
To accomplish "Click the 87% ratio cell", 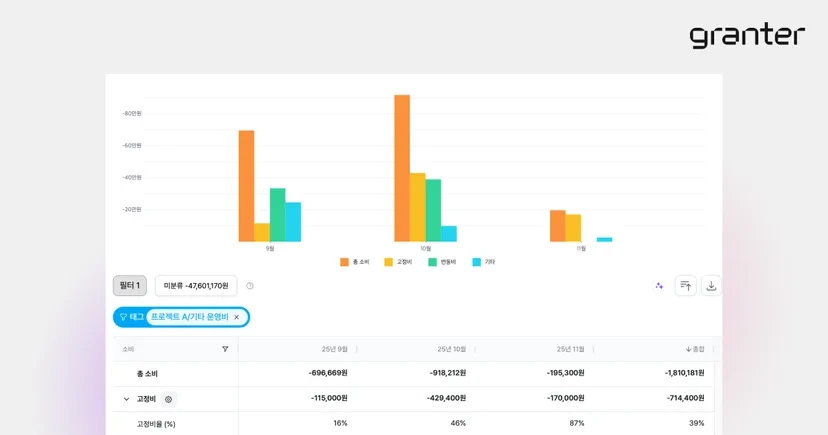I will tap(577, 423).
